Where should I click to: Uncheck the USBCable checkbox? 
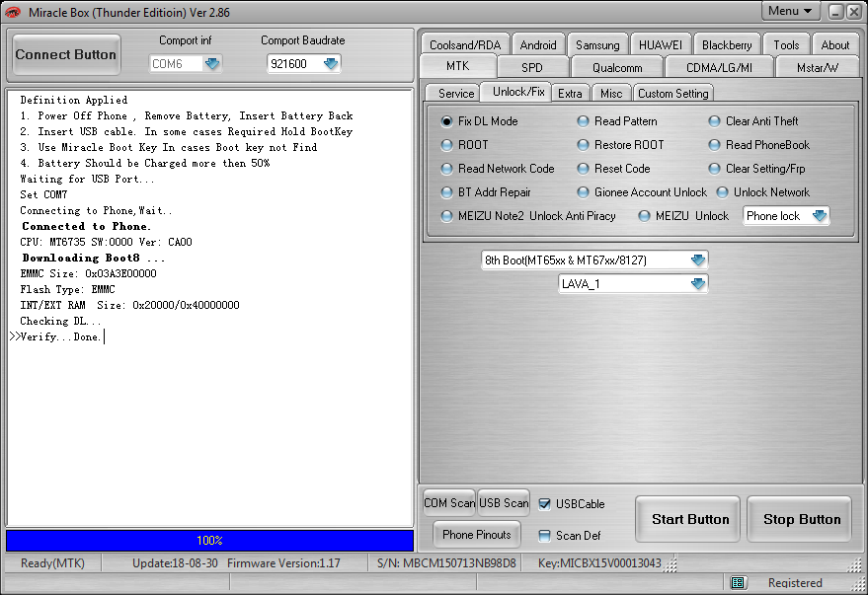[x=545, y=504]
